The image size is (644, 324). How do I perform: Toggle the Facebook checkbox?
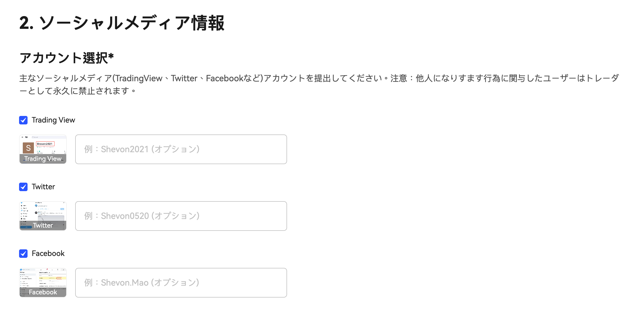tap(23, 254)
